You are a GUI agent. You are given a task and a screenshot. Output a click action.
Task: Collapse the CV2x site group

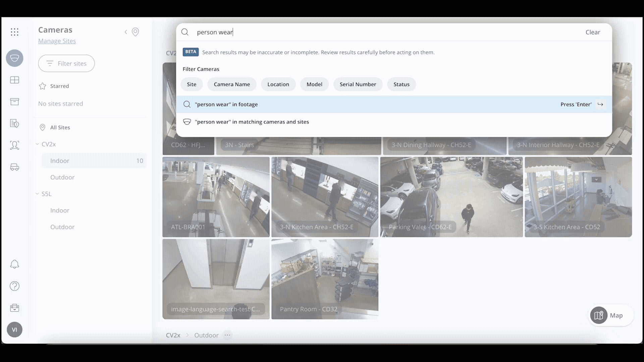click(37, 144)
